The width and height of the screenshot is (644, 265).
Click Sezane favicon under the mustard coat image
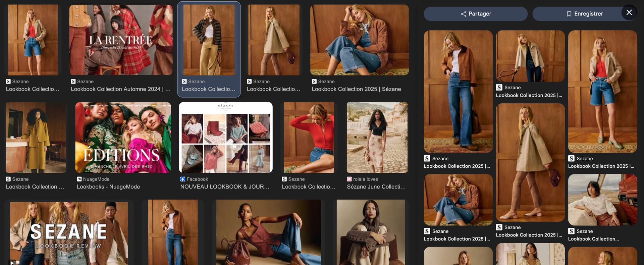[8, 179]
